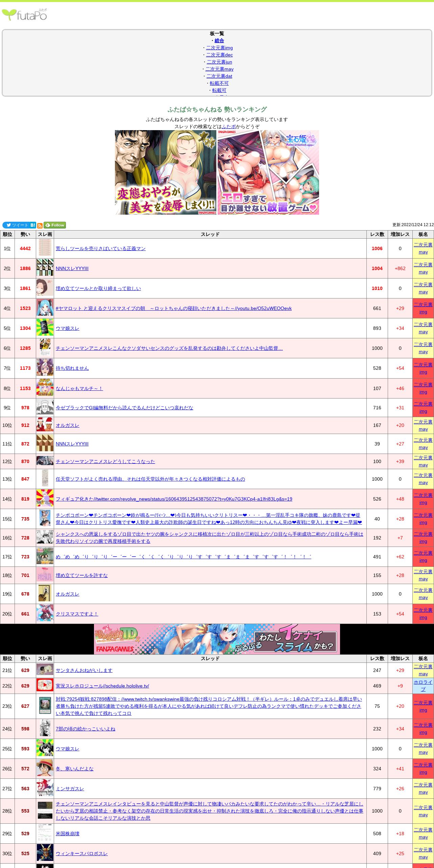Click the モンスター娘TD slime ad banner
The height and width of the screenshot is (868, 434).
pos(217,639)
